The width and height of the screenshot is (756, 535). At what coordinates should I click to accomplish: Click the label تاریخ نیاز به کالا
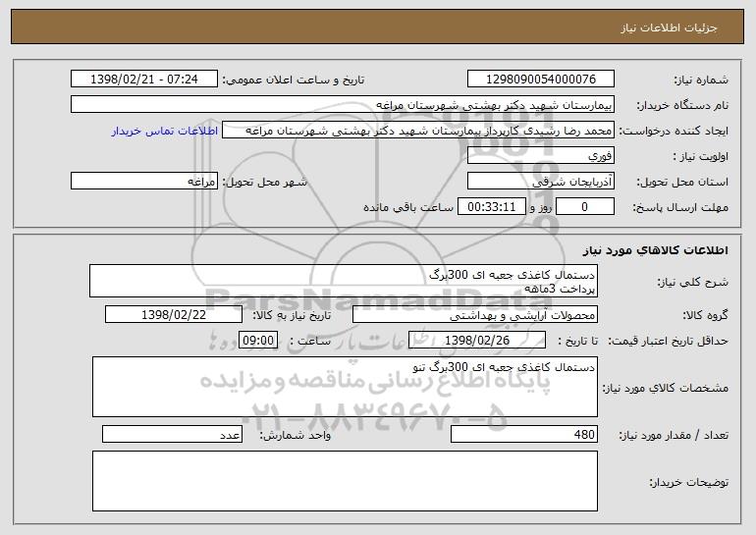(292, 316)
